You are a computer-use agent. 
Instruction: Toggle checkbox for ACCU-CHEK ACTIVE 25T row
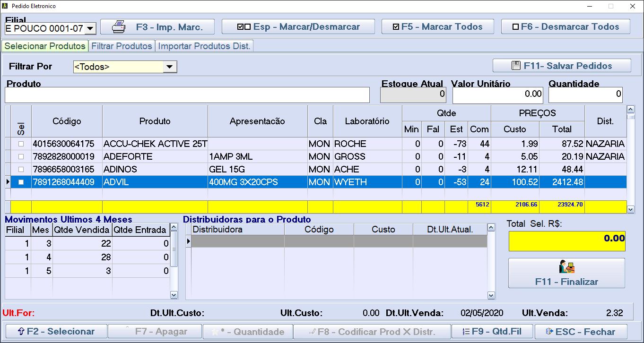(x=20, y=144)
